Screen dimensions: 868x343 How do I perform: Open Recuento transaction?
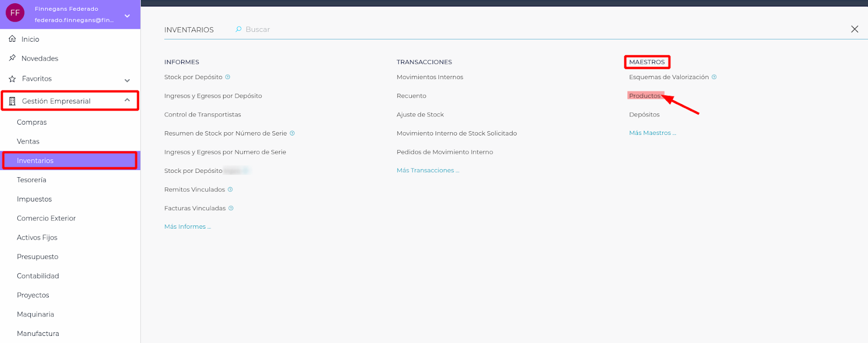411,96
